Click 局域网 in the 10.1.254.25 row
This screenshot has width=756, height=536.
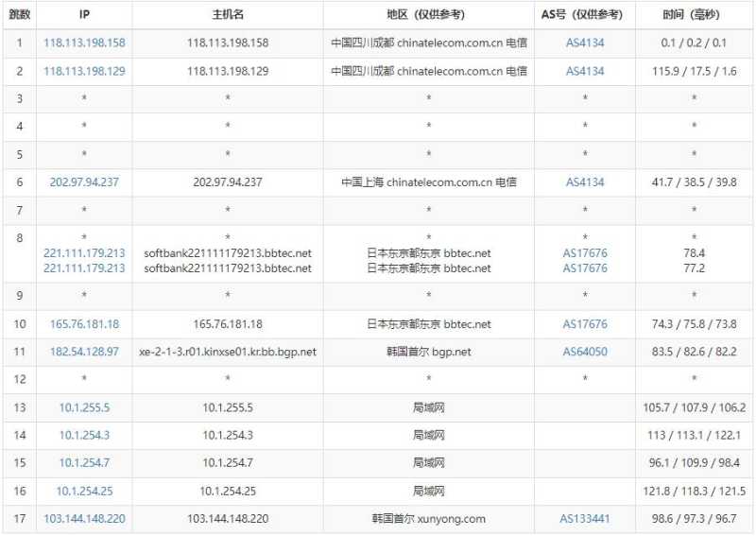pos(429,492)
